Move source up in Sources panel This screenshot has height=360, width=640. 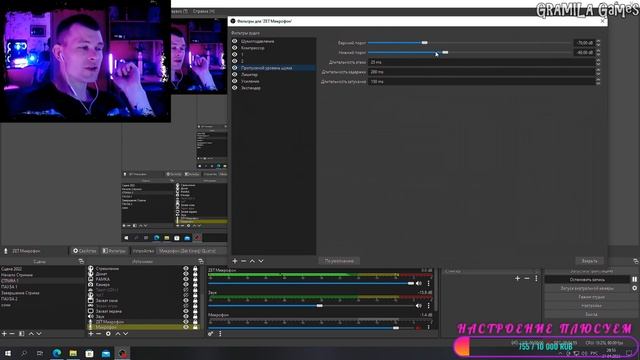pos(118,333)
